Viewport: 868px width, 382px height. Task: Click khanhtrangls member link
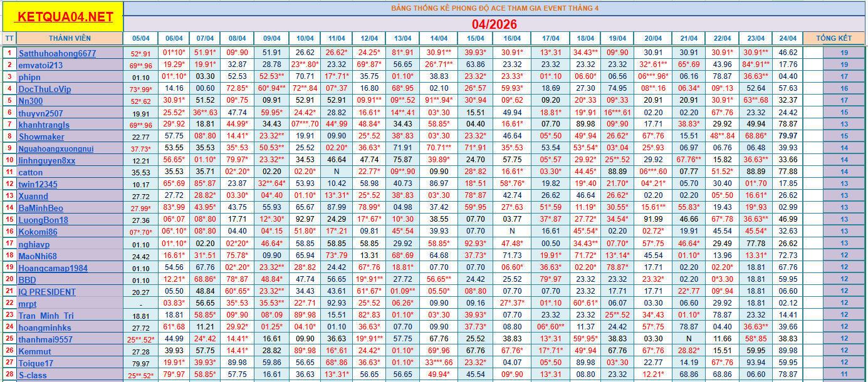44,125
